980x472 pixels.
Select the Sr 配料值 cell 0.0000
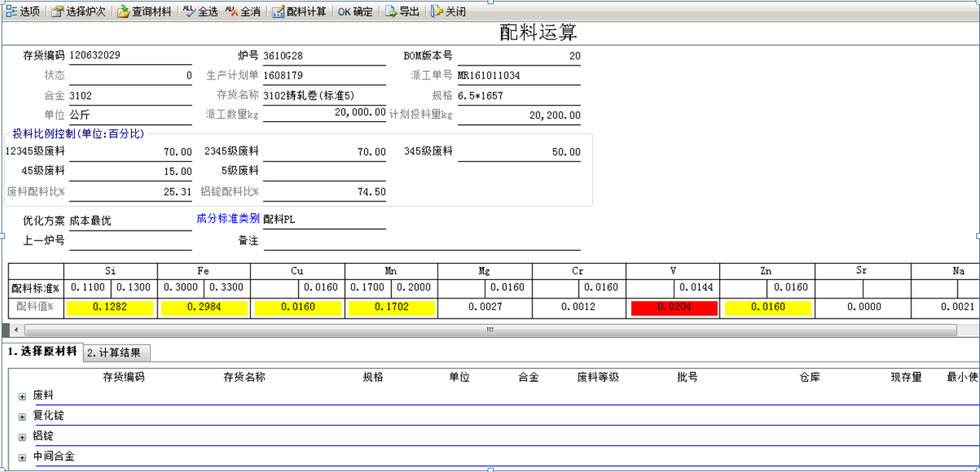click(x=863, y=308)
